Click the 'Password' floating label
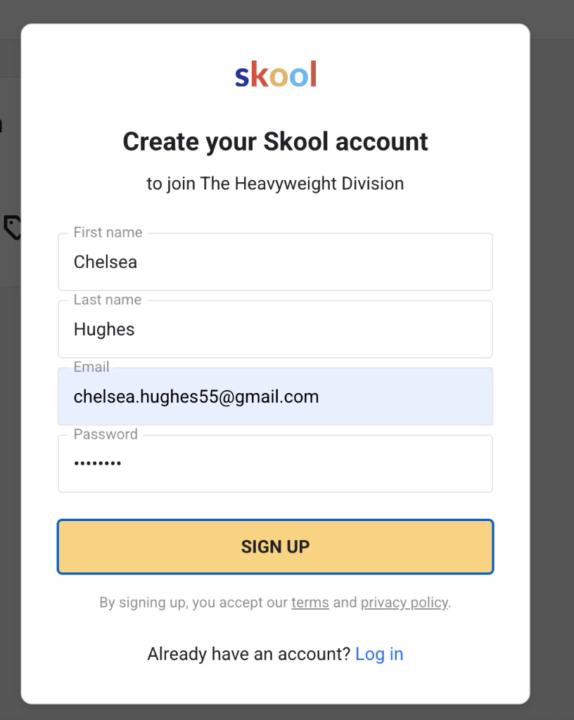The width and height of the screenshot is (574, 720). click(106, 434)
